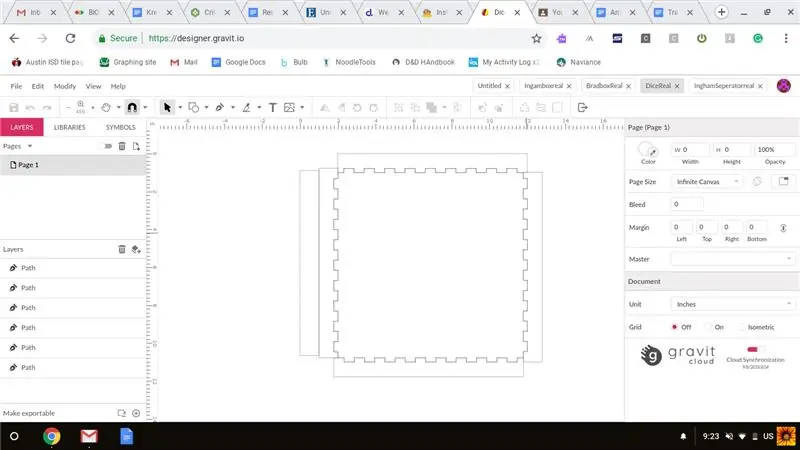
Task: Switch to the Libraries tab
Action: pyautogui.click(x=69, y=128)
